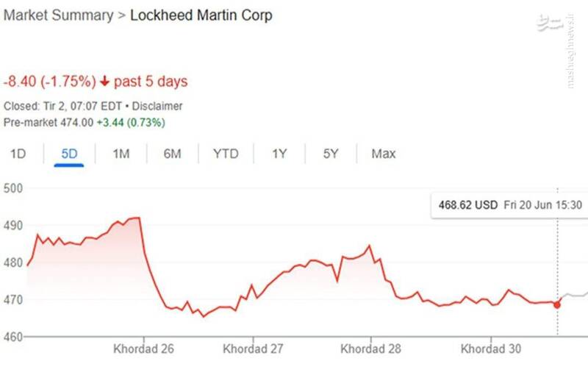Select the Max range tab
588x389 pixels.
pyautogui.click(x=383, y=154)
